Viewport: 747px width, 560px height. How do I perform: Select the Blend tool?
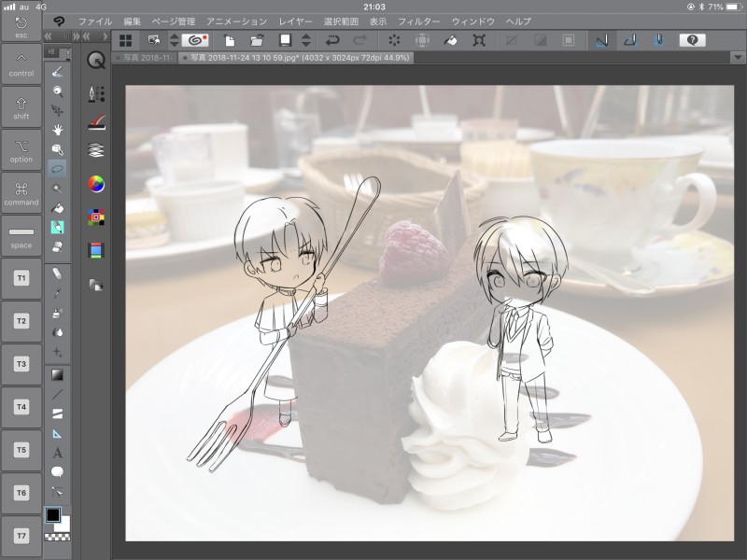58,332
